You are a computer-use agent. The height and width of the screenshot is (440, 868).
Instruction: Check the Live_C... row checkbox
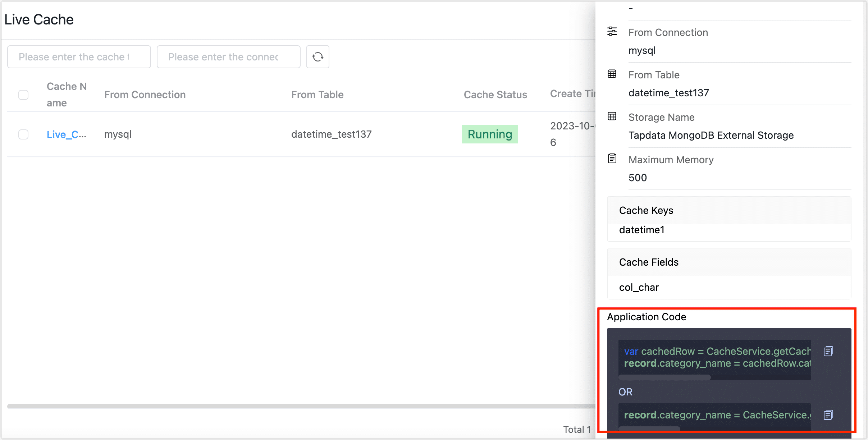point(23,134)
